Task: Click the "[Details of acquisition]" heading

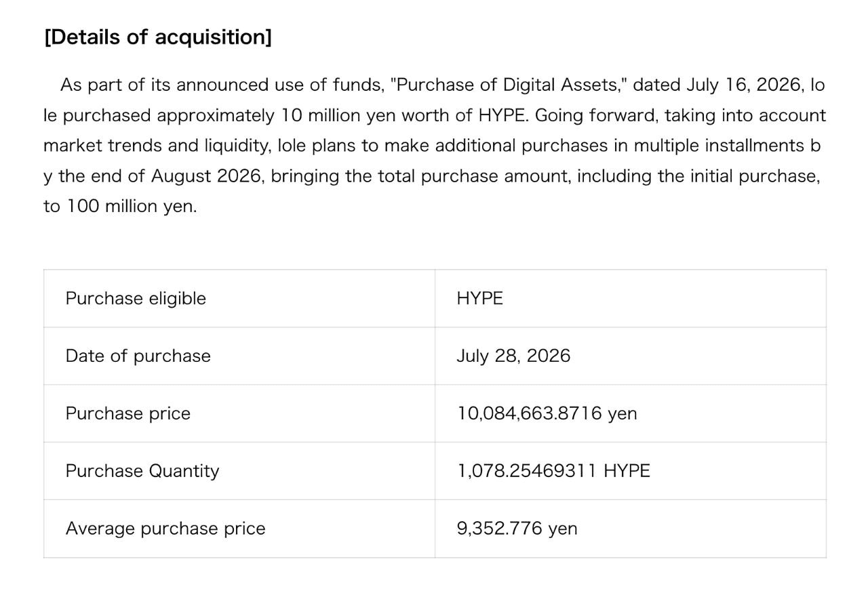Action: 158,37
